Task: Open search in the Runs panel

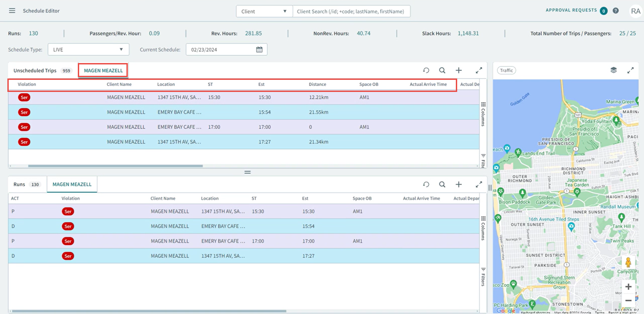Action: tap(442, 184)
